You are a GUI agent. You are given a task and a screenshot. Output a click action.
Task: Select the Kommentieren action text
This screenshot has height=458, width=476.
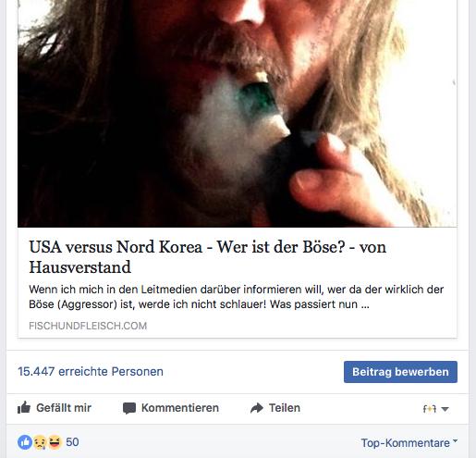[x=180, y=408]
